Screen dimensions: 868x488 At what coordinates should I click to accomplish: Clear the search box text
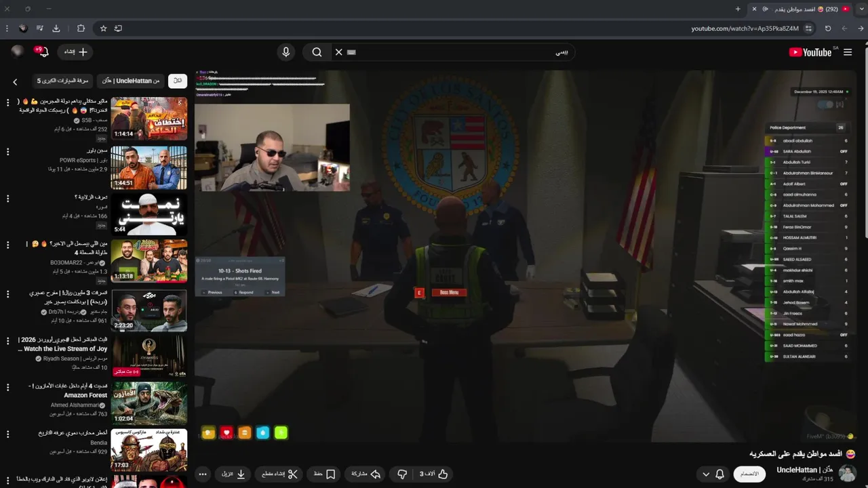click(x=338, y=52)
